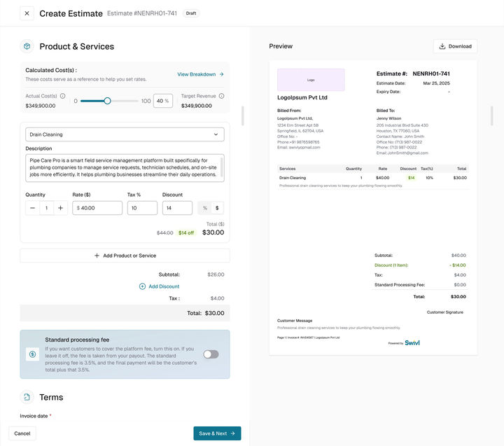This screenshot has width=504, height=446.
Task: Click the Terms section document icon
Action: 27,397
